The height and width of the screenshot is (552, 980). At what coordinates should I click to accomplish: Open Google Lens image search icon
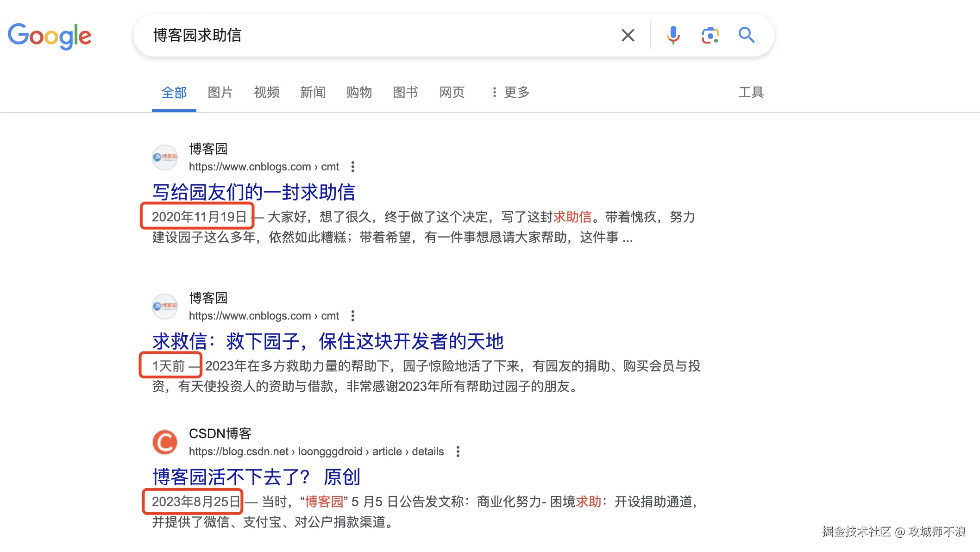tap(710, 35)
